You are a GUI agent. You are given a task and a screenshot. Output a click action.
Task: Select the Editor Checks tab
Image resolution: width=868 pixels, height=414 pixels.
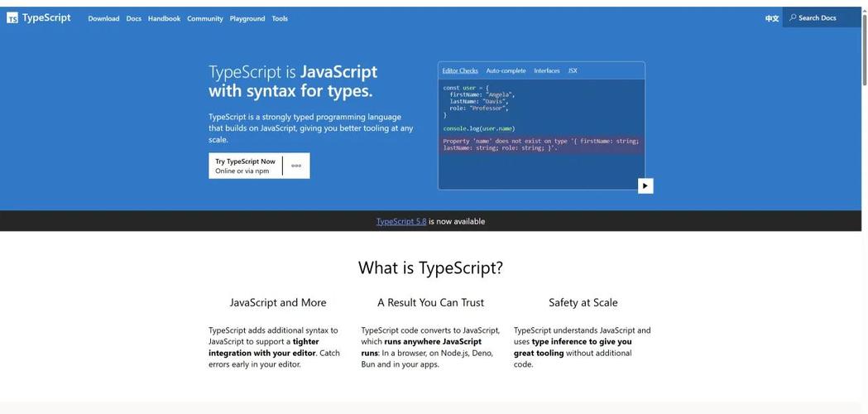(460, 71)
